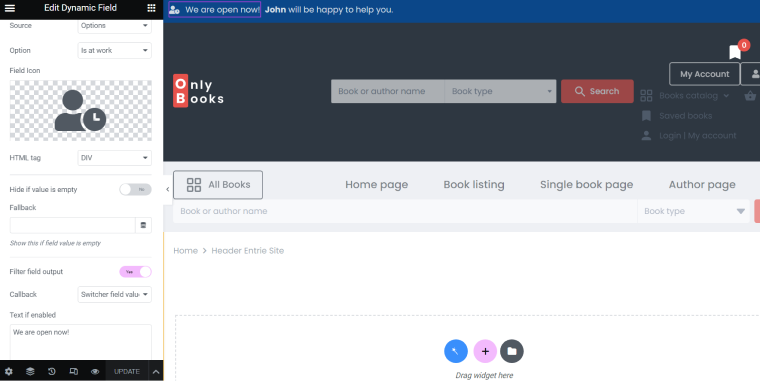Open the Single book page menu item
760x381 pixels.
tap(586, 185)
